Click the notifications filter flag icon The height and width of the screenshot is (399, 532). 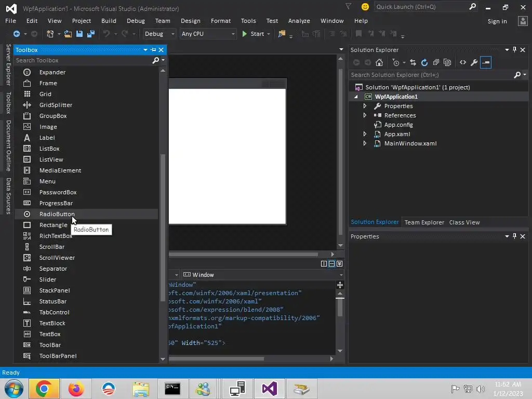tap(349, 6)
